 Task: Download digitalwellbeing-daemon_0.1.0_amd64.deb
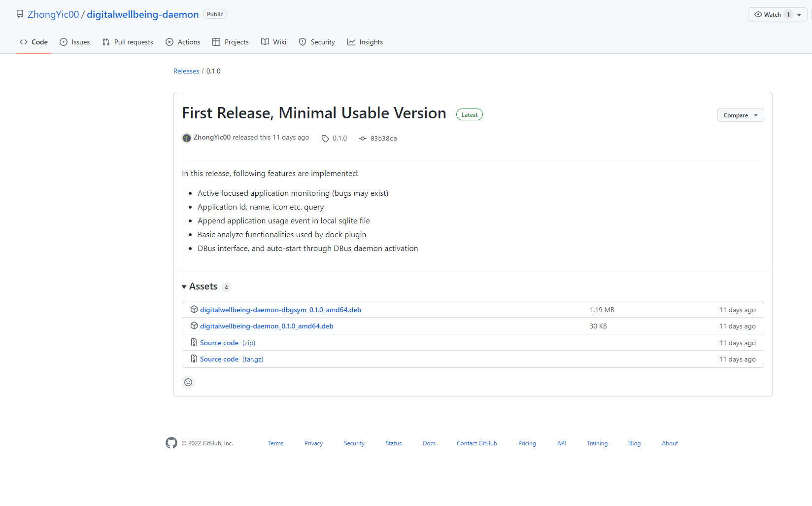[x=267, y=326]
